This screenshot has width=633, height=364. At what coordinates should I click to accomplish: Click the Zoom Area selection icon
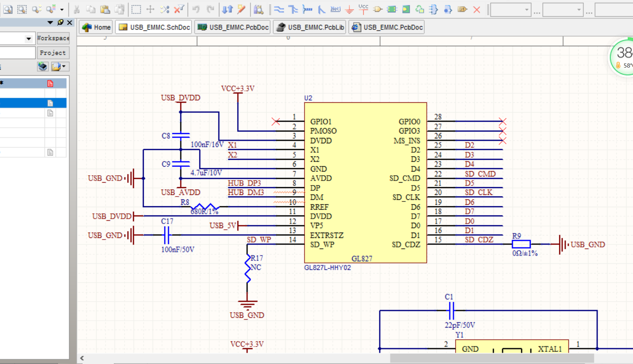click(x=22, y=9)
